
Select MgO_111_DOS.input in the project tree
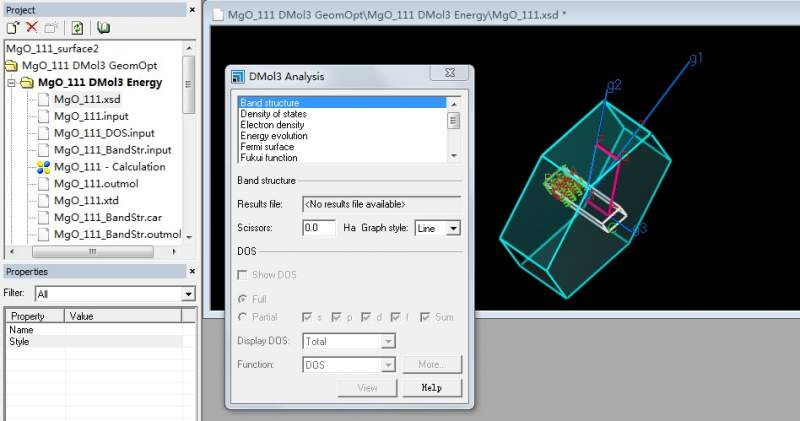[104, 133]
